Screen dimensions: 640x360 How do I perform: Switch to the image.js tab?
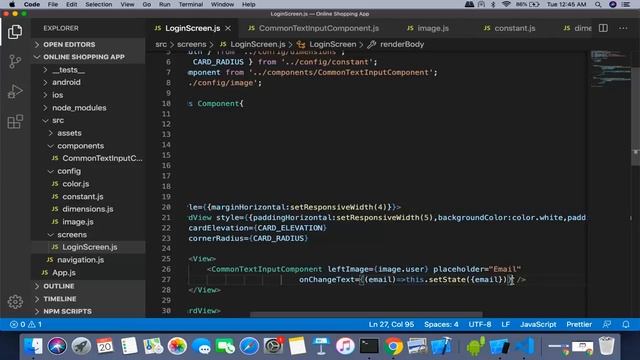[428, 28]
